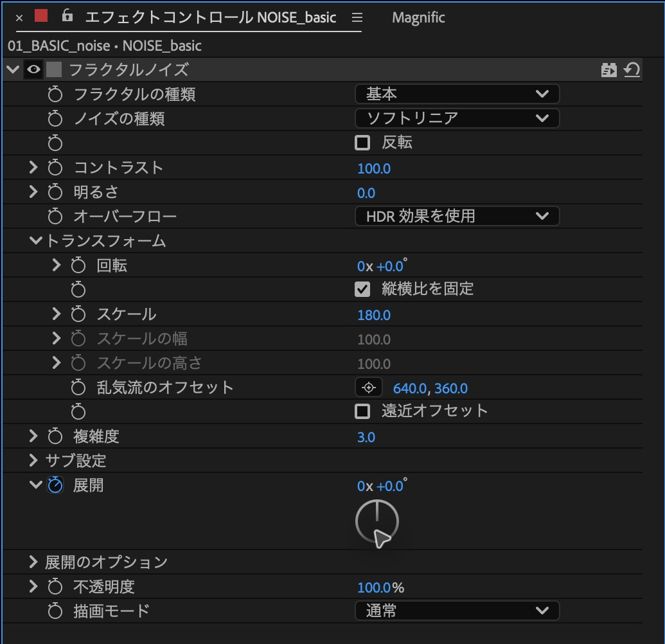The image size is (665, 644).
Task: Expand the 回転 property
Action: (x=56, y=265)
